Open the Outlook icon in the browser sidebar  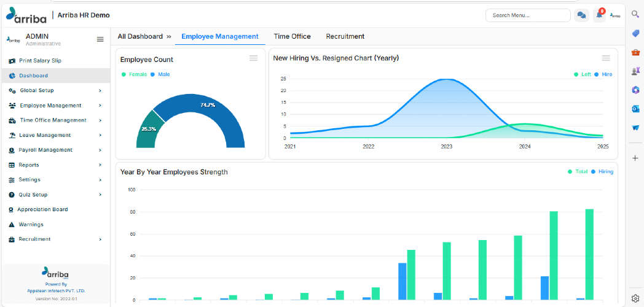(635, 109)
